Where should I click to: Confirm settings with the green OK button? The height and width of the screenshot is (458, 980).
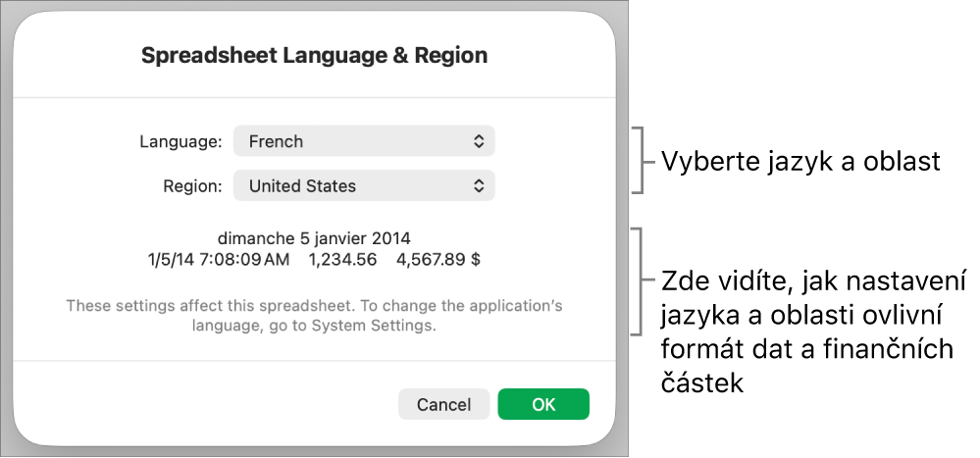pos(543,404)
